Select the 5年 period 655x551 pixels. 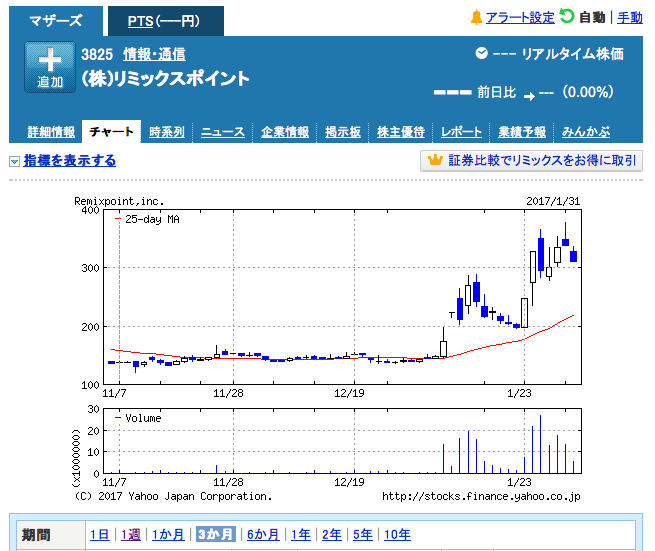[363, 534]
